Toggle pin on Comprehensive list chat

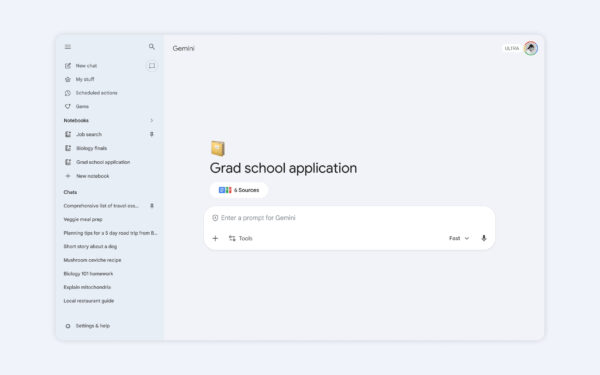coord(152,206)
